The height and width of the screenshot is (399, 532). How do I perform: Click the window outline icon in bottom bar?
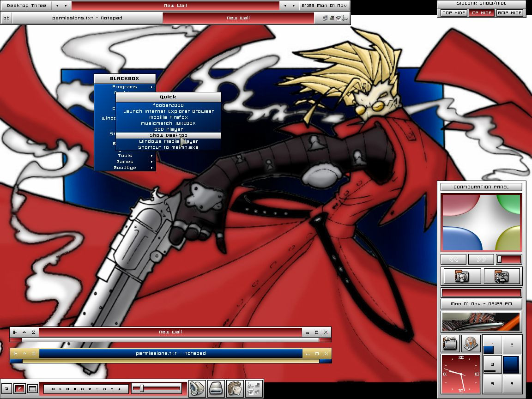[33, 388]
